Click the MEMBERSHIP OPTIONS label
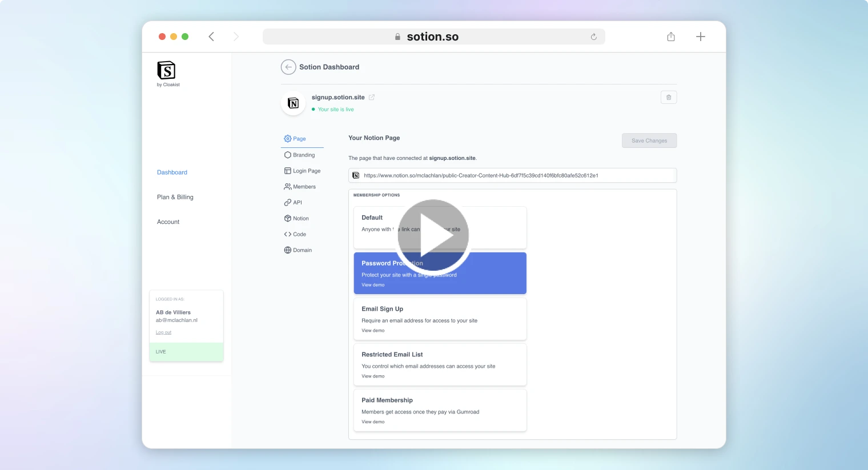The width and height of the screenshot is (868, 470). coord(376,195)
